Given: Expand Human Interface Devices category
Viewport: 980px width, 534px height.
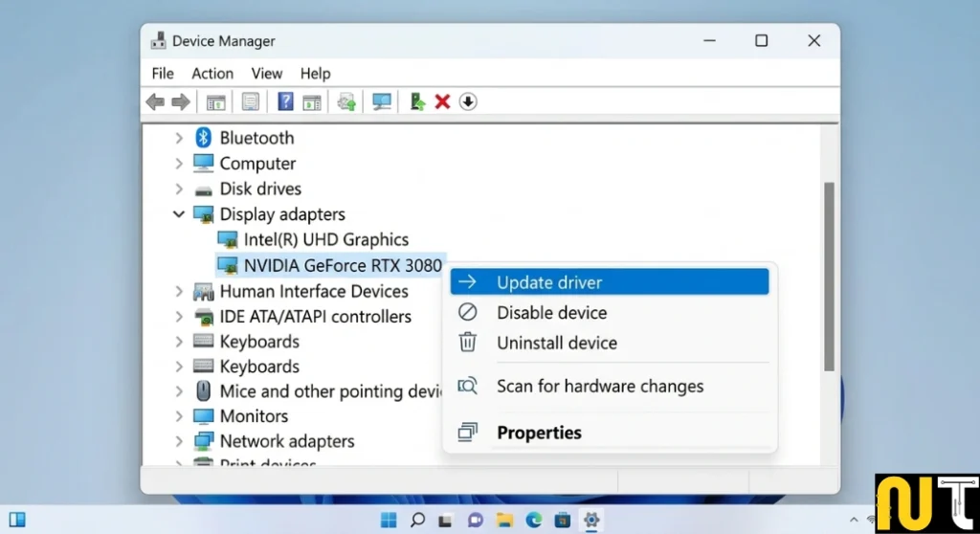Looking at the screenshot, I should pyautogui.click(x=179, y=291).
